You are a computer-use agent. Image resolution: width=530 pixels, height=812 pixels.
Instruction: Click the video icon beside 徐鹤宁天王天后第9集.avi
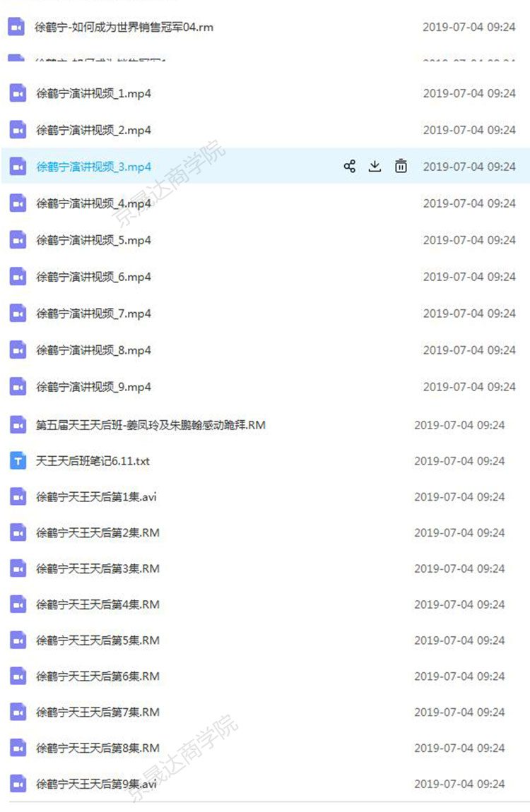18,784
